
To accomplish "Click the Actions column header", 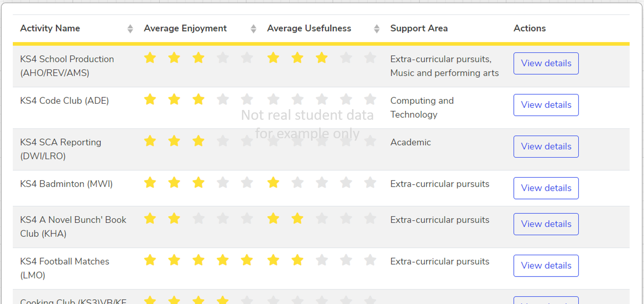I will pyautogui.click(x=529, y=28).
